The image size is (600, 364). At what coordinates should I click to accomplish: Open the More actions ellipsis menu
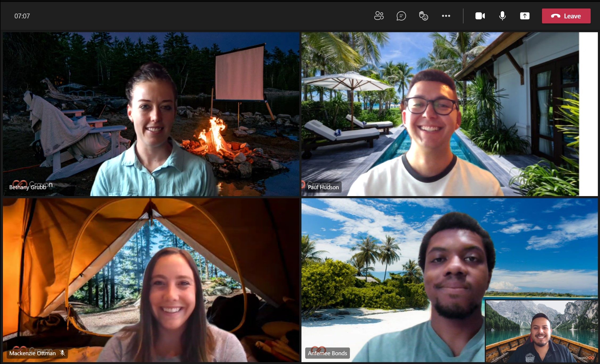pyautogui.click(x=446, y=16)
